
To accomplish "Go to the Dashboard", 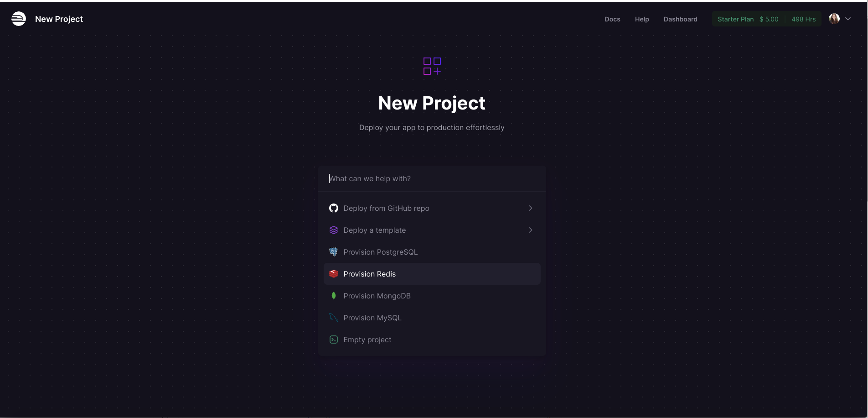I will coord(680,19).
